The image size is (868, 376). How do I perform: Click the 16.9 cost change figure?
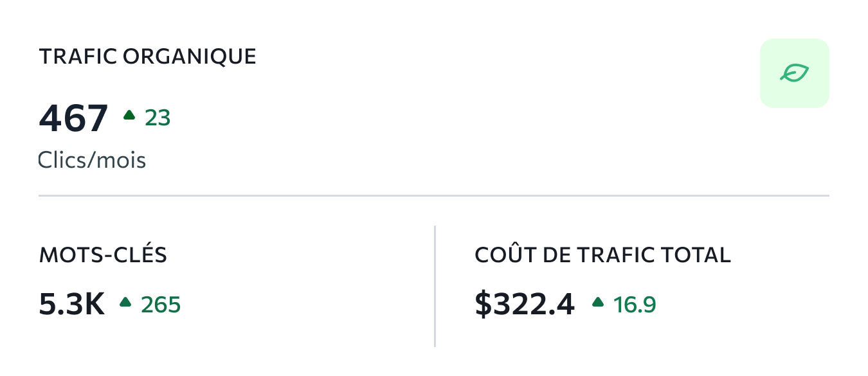point(635,305)
